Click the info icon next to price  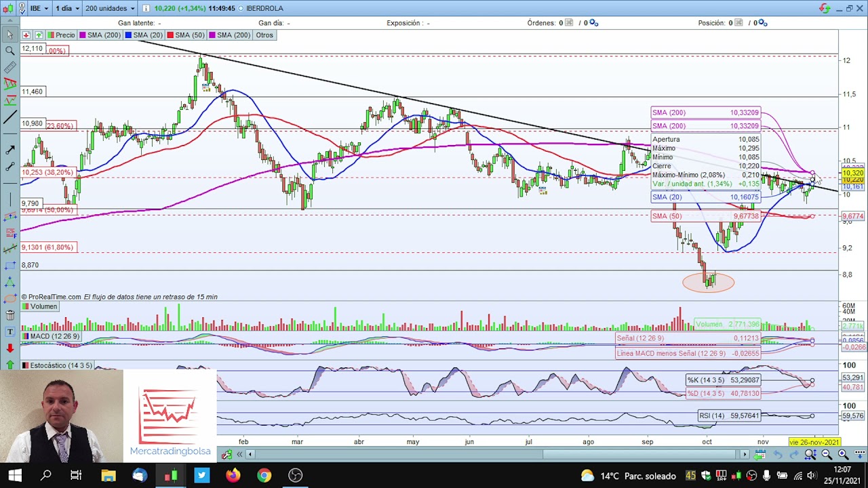pyautogui.click(x=146, y=8)
